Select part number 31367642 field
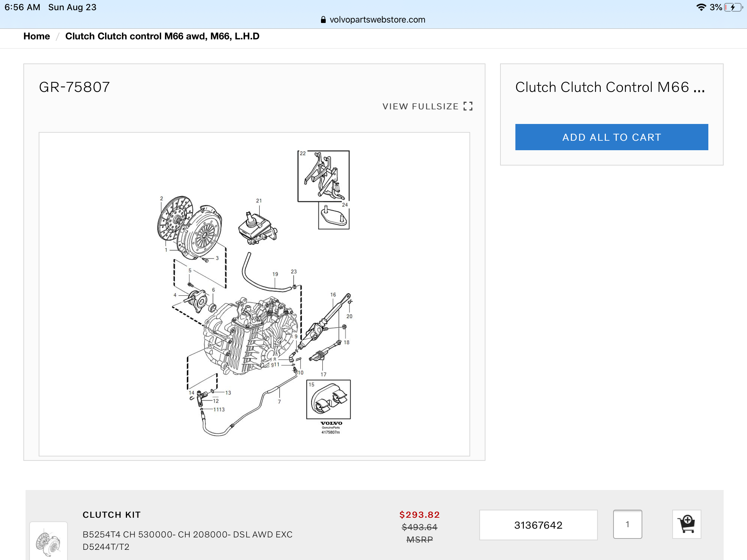Screen dimensions: 747x560 pos(538,525)
